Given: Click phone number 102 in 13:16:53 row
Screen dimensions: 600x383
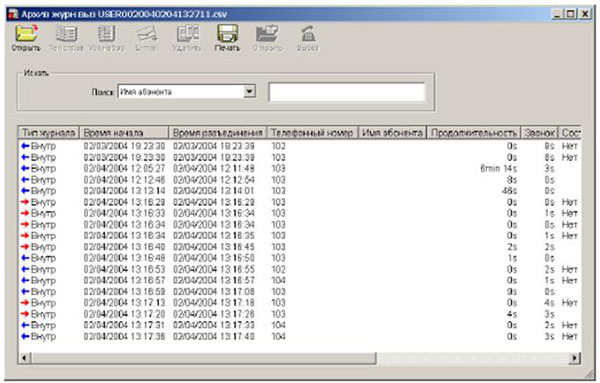Looking at the screenshot, I should [279, 269].
